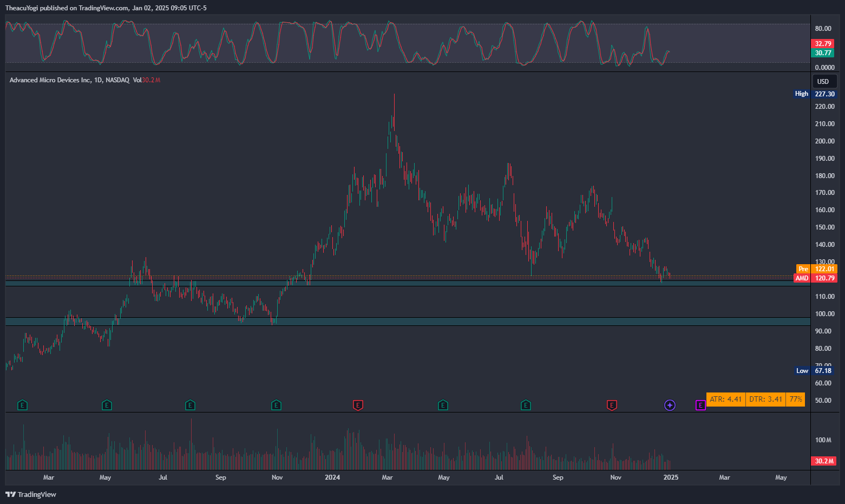
Task: Click the 200.00 price axis label
Action: point(825,141)
